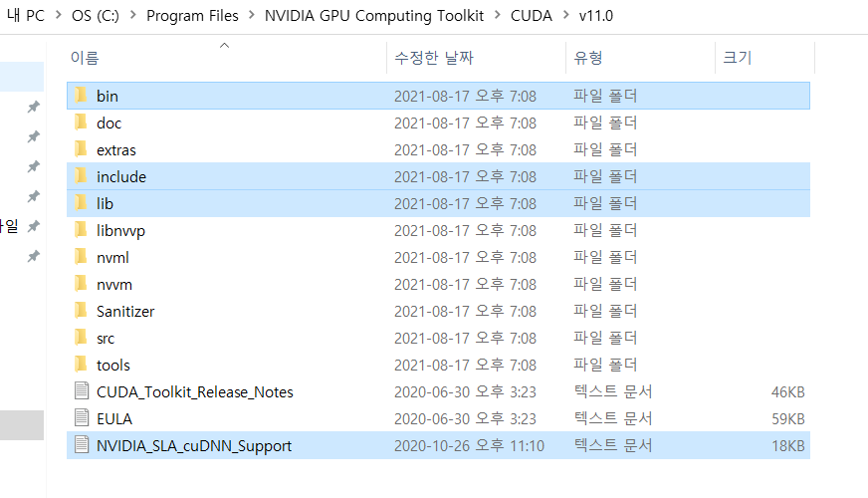Click the EULA text file icon

coord(82,418)
